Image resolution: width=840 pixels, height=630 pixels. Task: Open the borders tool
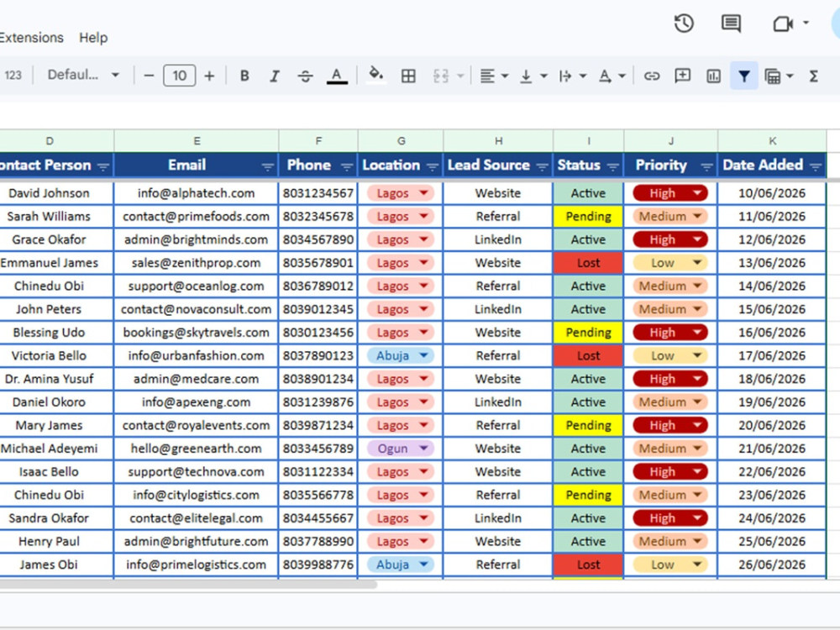408,76
